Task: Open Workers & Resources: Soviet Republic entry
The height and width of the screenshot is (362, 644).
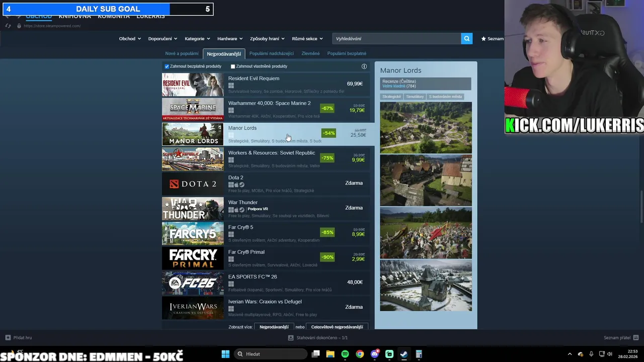Action: point(266,159)
